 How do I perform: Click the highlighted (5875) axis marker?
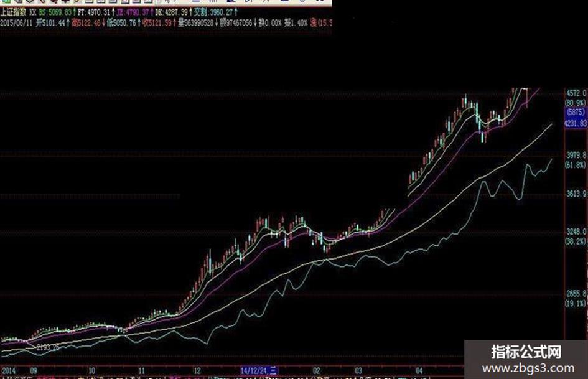[576, 112]
